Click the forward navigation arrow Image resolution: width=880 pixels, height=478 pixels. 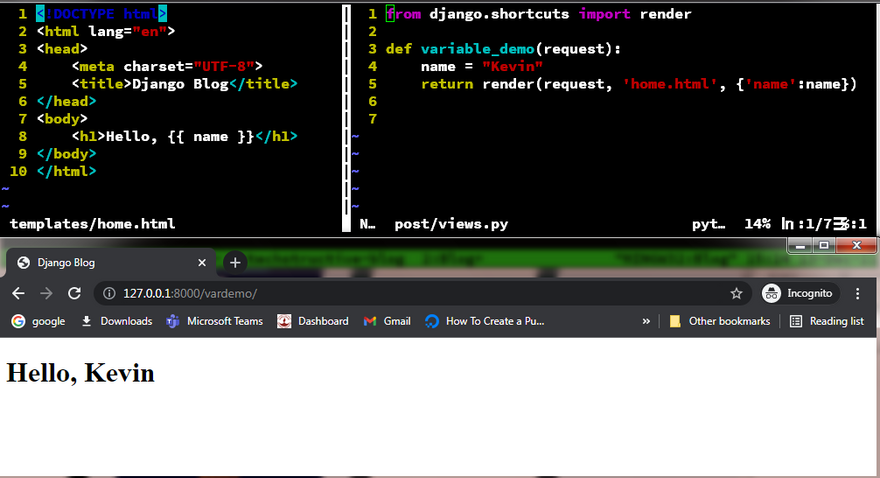click(46, 293)
